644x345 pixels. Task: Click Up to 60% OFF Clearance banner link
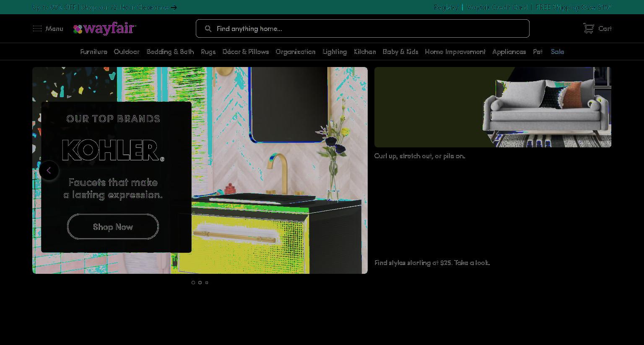point(101,7)
